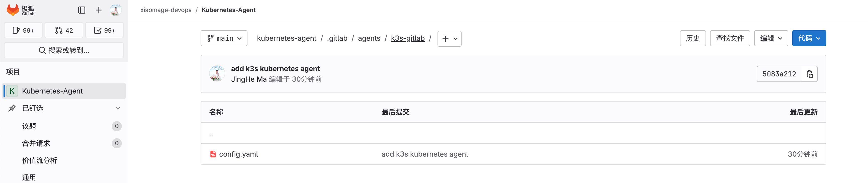
Task: Open the main branch selector dropdown
Action: pyautogui.click(x=224, y=38)
